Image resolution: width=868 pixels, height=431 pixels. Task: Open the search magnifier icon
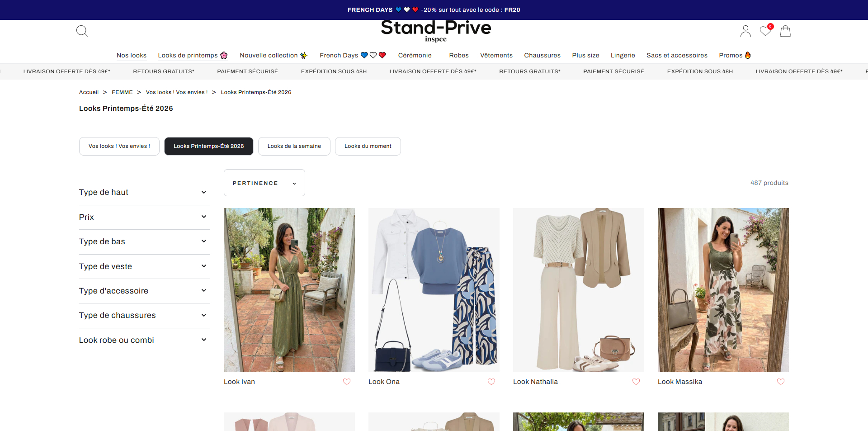pyautogui.click(x=82, y=31)
